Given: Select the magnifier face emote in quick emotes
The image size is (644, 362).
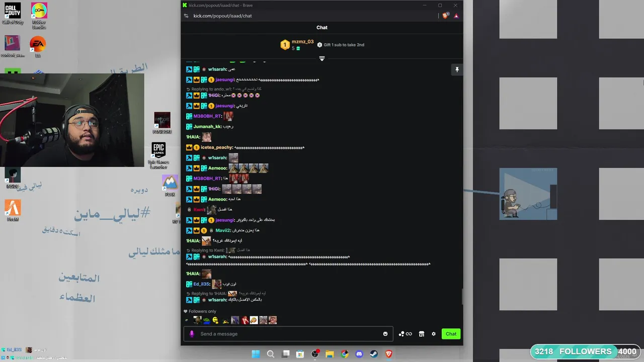Looking at the screenshot, I should tap(254, 320).
